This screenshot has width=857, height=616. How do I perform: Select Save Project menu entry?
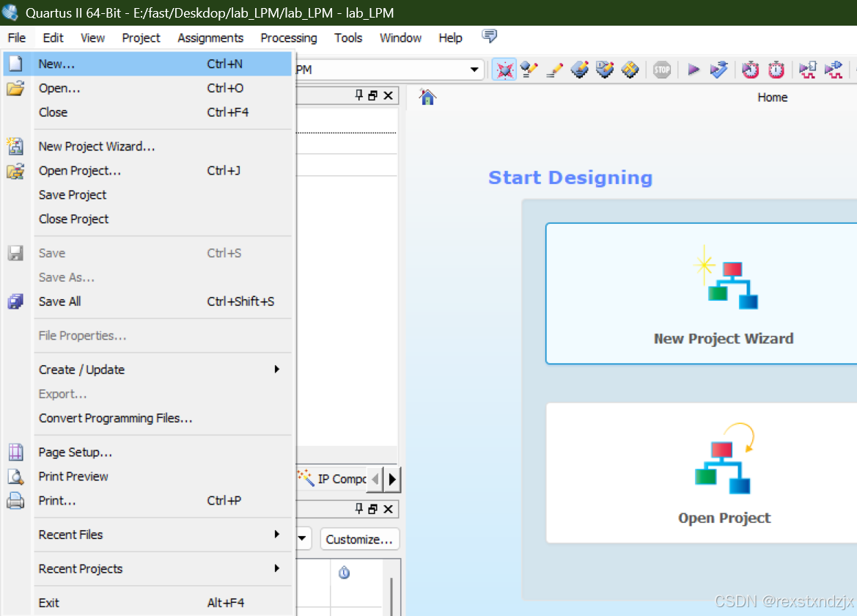click(147, 194)
